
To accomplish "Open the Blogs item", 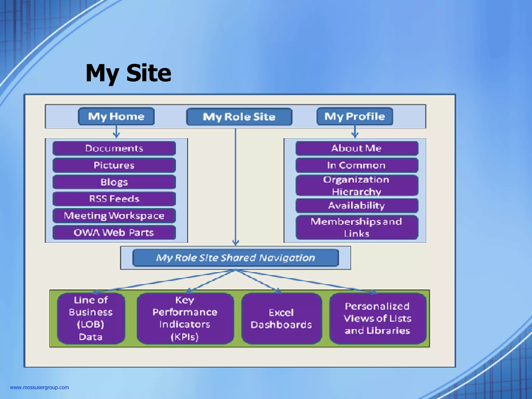I will click(114, 182).
